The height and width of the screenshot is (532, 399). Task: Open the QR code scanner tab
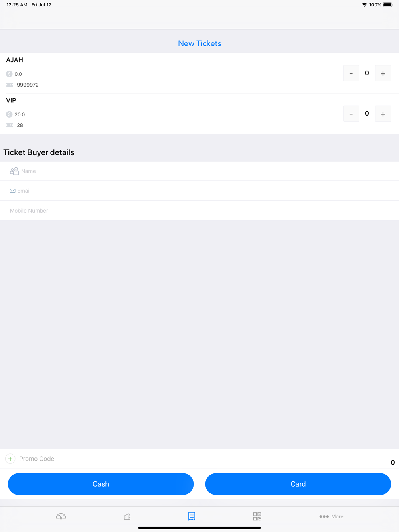pyautogui.click(x=257, y=516)
